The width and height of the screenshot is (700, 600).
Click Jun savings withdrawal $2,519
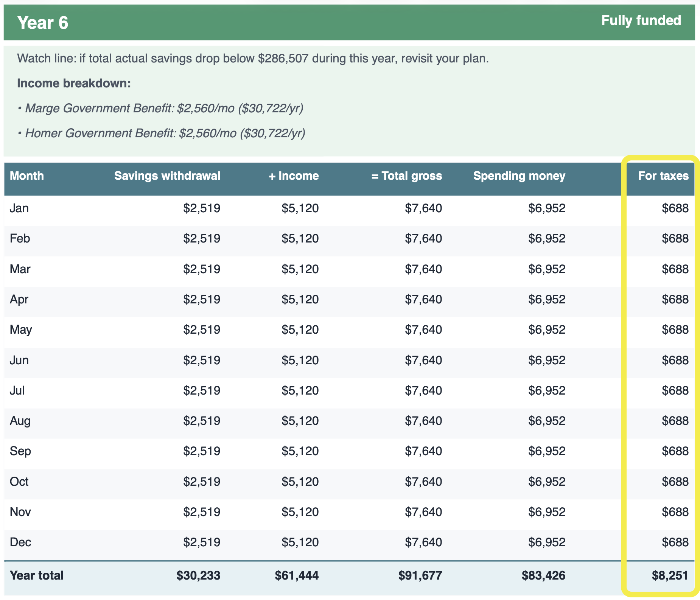202,360
